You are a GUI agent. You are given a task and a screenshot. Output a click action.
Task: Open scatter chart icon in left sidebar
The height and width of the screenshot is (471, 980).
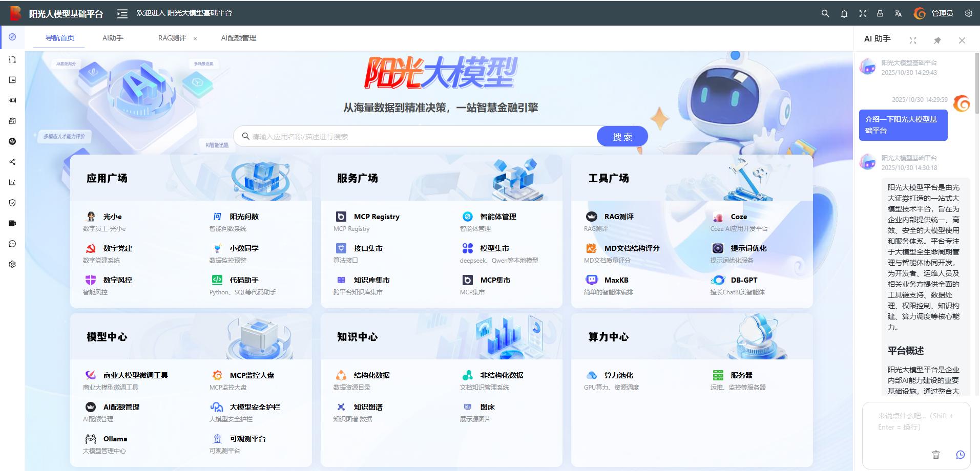(x=12, y=182)
